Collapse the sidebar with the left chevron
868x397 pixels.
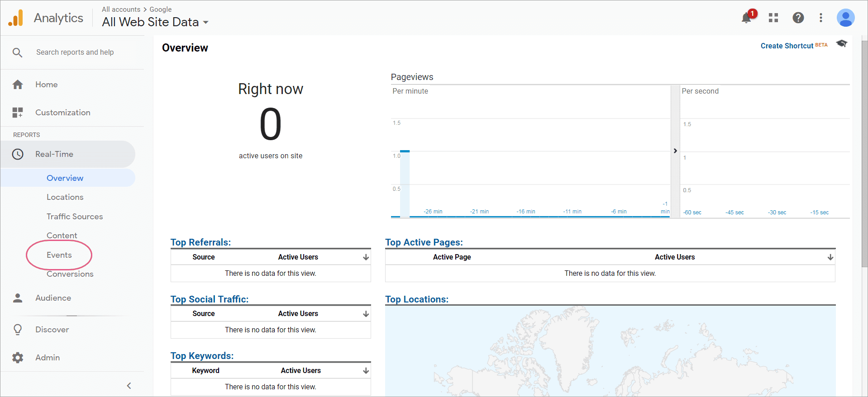coord(129,386)
